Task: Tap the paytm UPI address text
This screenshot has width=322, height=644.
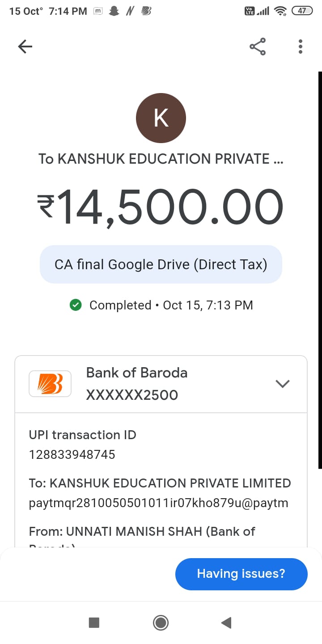Action: pyautogui.click(x=158, y=503)
